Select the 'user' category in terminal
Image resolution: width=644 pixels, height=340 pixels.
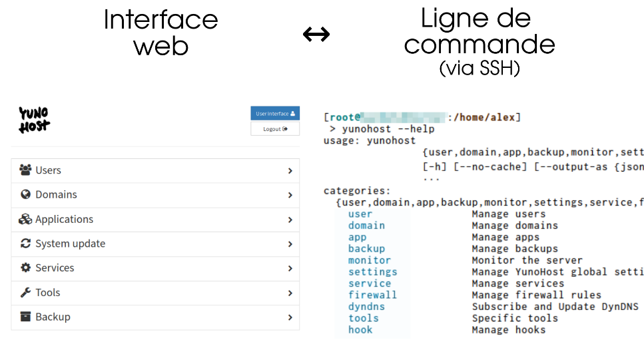[360, 214]
